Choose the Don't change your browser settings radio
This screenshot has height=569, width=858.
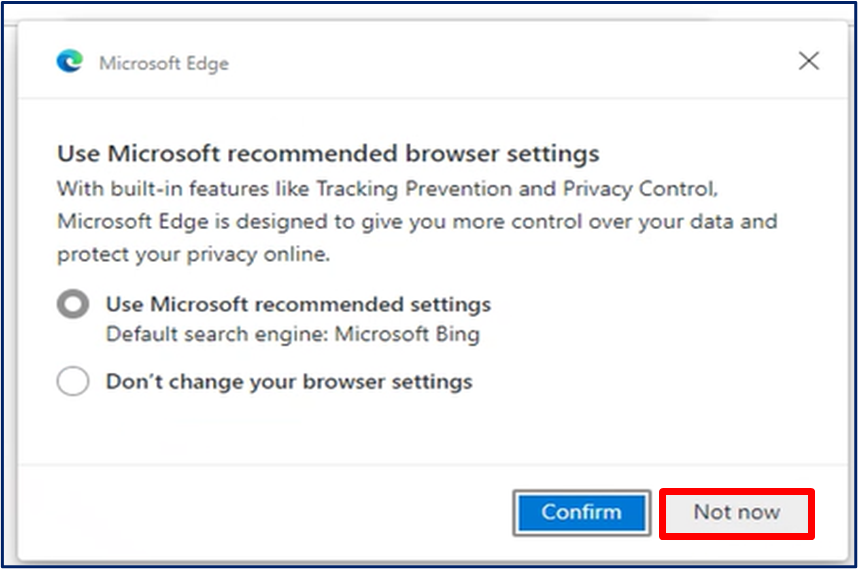[73, 381]
